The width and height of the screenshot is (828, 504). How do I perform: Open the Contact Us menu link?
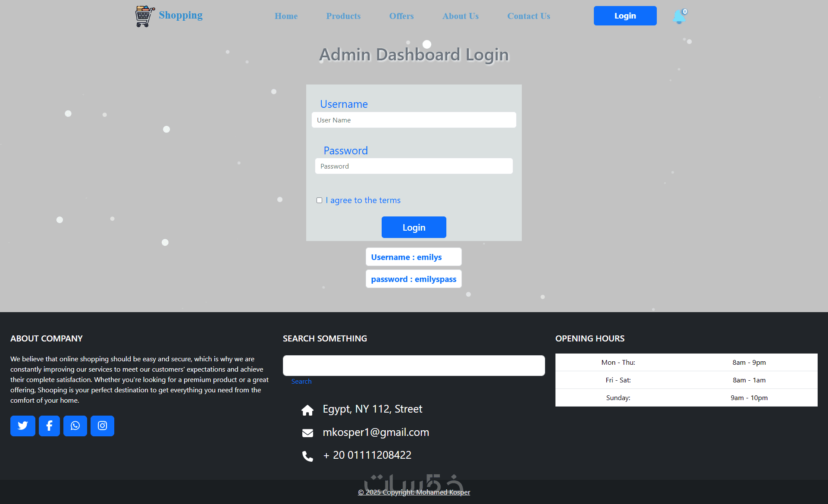528,16
